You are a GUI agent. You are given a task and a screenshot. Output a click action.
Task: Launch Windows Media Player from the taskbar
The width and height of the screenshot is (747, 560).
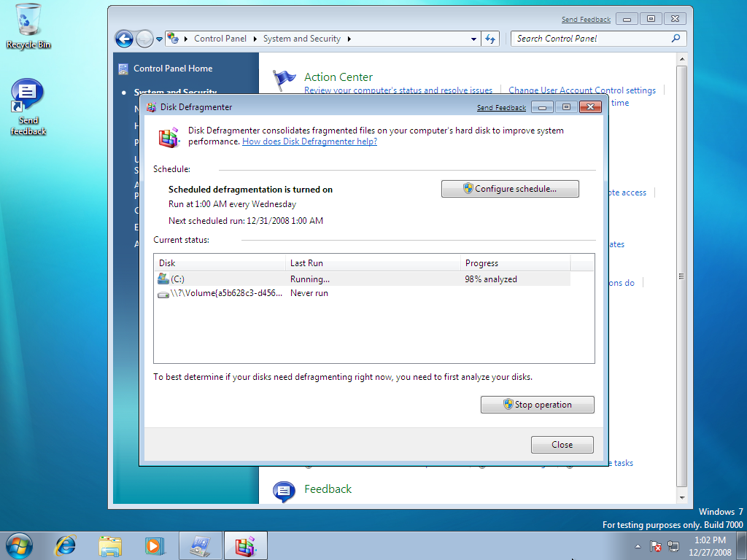[x=155, y=545]
